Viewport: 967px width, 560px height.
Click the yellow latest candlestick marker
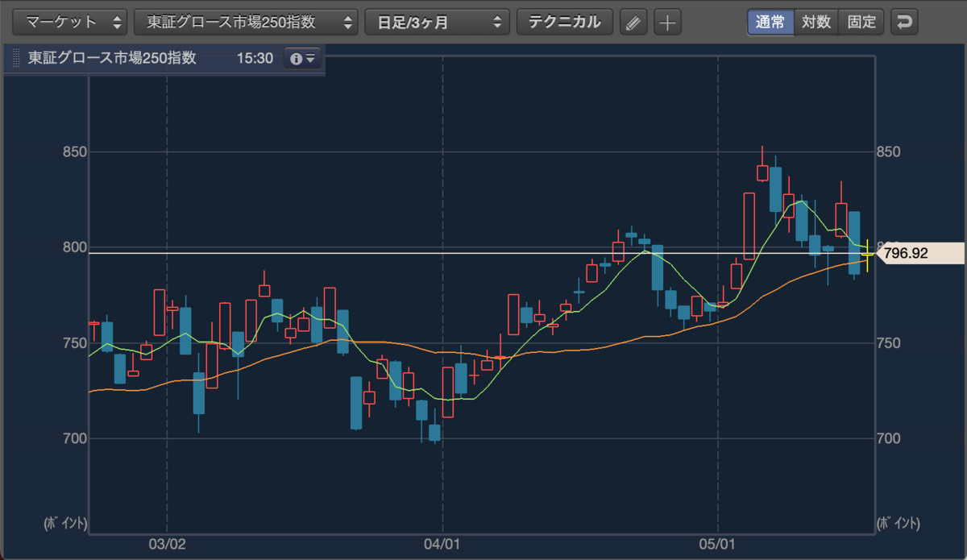(867, 255)
